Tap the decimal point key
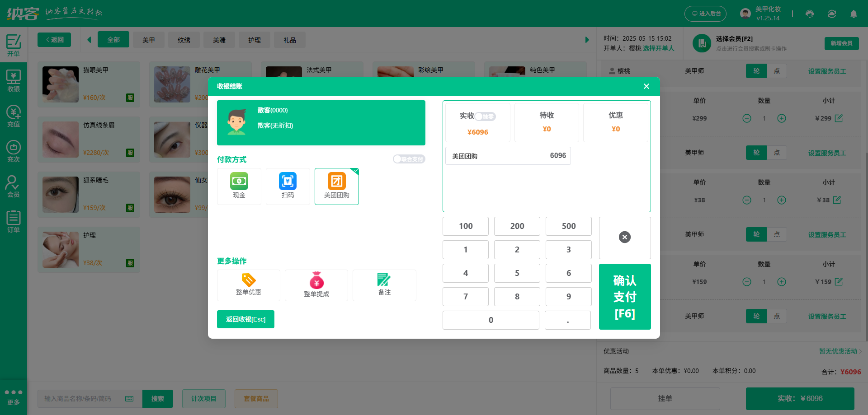868x415 pixels. (x=568, y=320)
